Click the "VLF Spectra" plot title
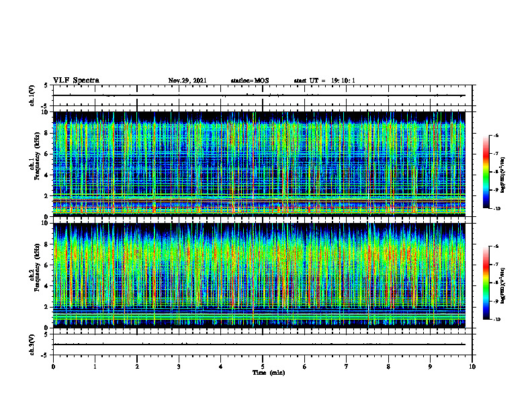The width and height of the screenshot is (532, 411). coord(76,80)
